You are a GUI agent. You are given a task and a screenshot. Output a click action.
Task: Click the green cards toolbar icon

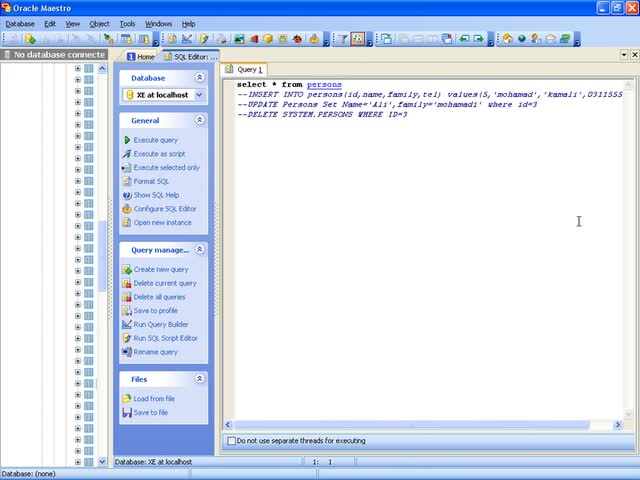click(x=565, y=39)
